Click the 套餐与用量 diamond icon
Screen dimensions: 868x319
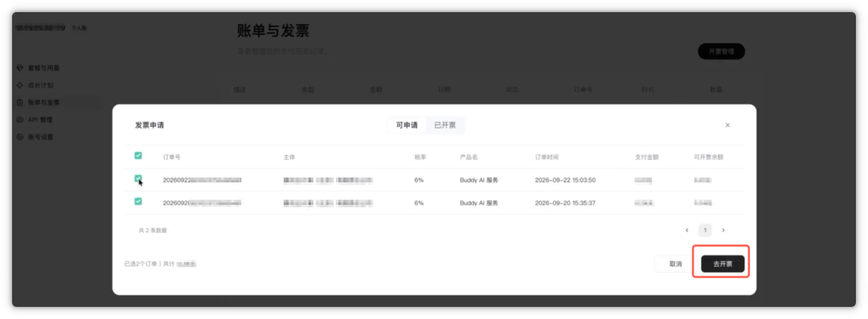[x=20, y=68]
